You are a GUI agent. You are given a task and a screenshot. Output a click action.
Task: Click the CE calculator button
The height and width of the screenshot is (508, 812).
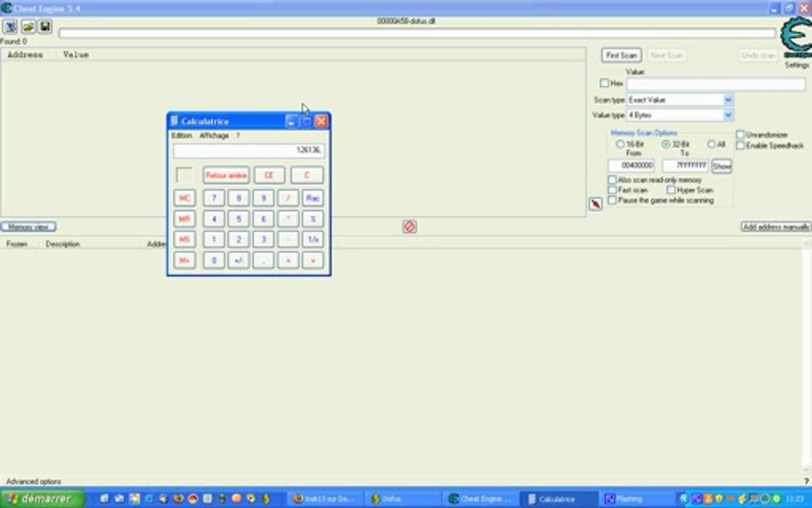269,175
